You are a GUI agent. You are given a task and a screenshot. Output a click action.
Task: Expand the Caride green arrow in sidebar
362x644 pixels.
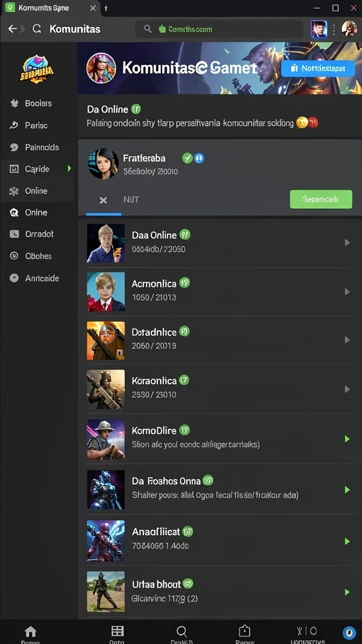click(69, 169)
